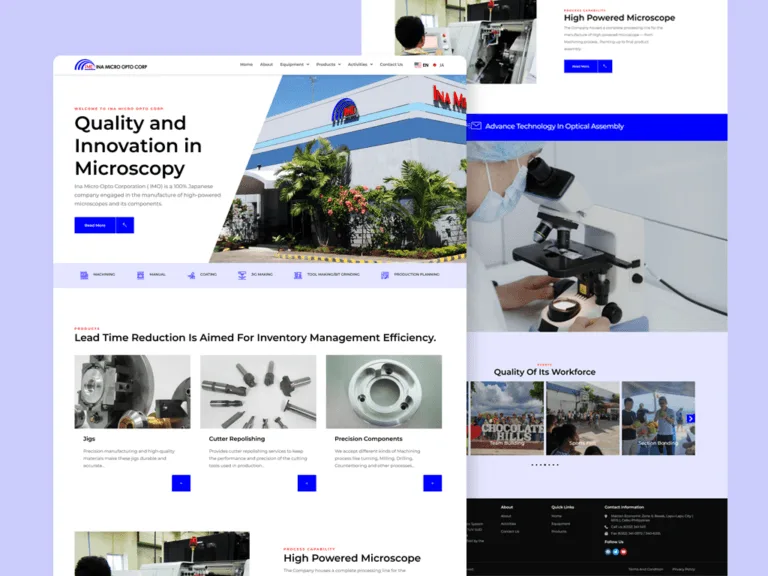Image resolution: width=768 pixels, height=576 pixels.
Task: Open the Precision Components product image
Action: (384, 392)
